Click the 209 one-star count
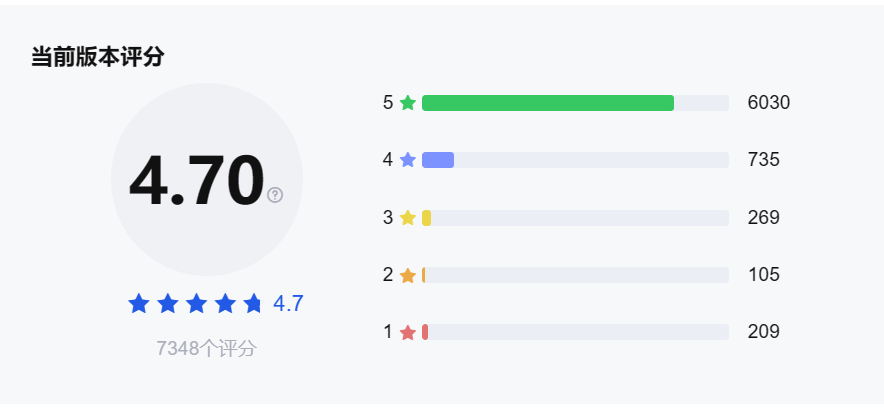Viewport: 884px width, 414px height. tap(763, 332)
